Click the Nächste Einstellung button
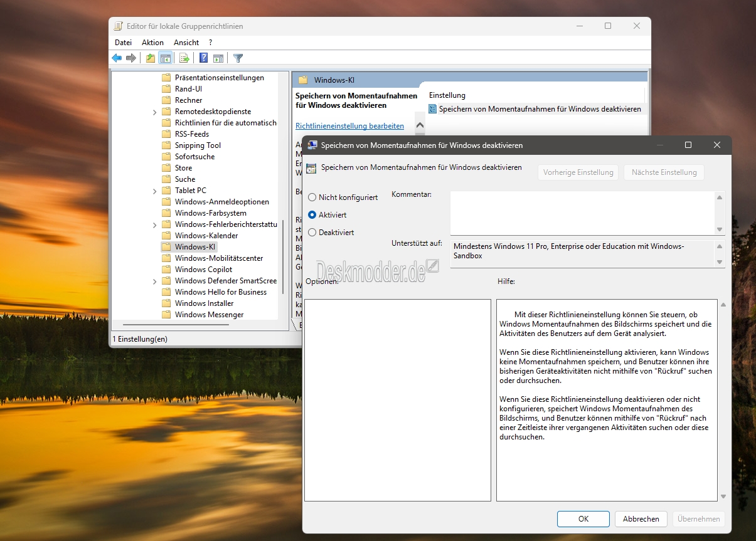Screen dimensions: 756x541 click(x=664, y=172)
